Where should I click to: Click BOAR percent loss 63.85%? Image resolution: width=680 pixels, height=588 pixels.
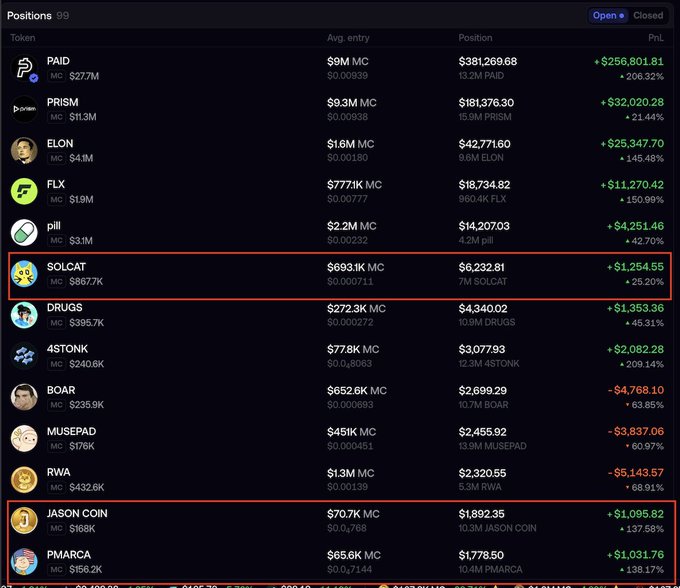pos(644,405)
